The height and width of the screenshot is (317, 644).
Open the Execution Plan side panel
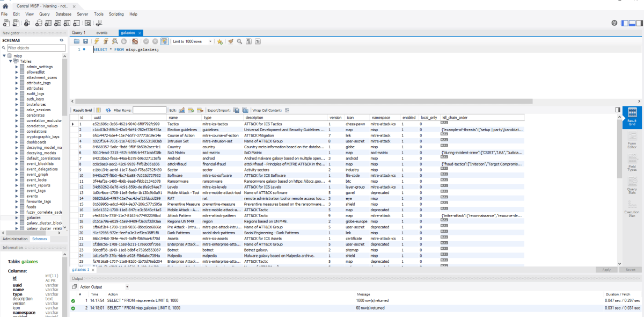(x=632, y=209)
